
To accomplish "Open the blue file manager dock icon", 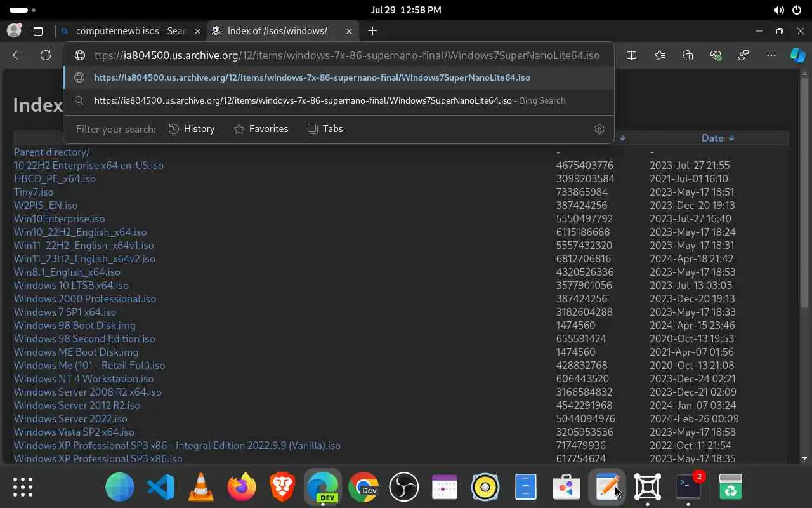I will pyautogui.click(x=526, y=487).
